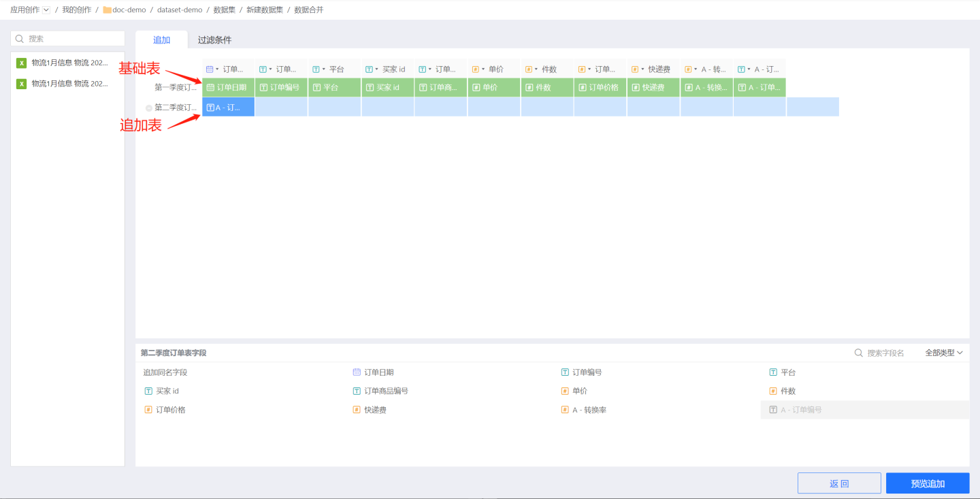Viewport: 980px width, 499px height.
Task: Click the second Excel file icon in list
Action: pyautogui.click(x=22, y=84)
